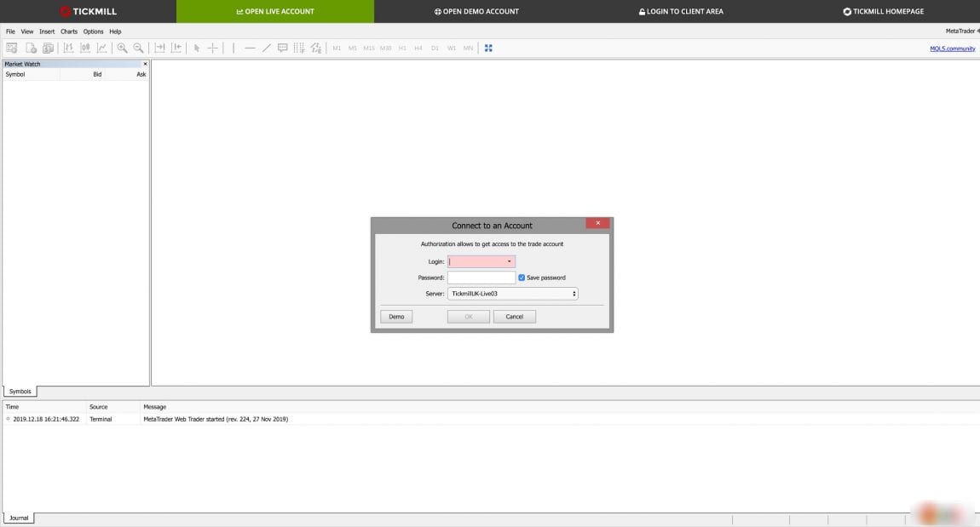Screen dimensions: 980x527
Task: Close the Market Watch panel
Action: [145, 64]
